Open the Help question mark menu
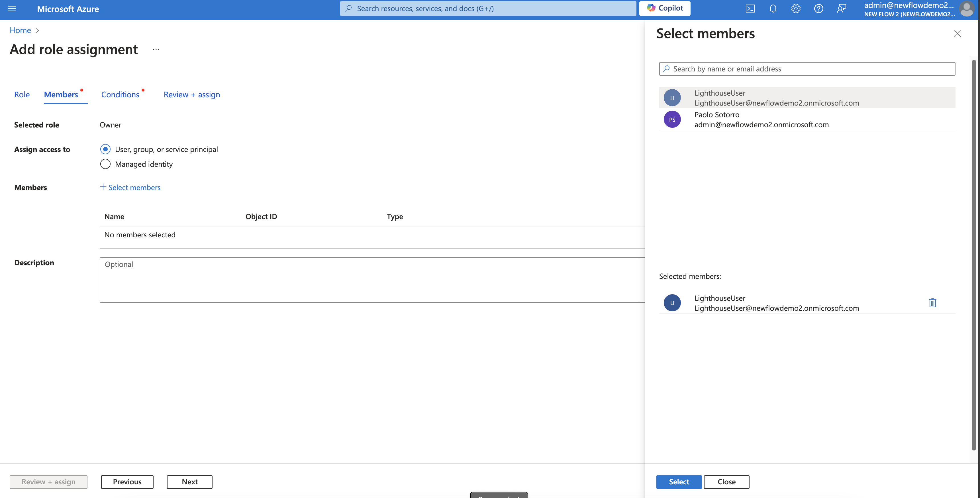Viewport: 980px width, 498px height. click(x=818, y=8)
